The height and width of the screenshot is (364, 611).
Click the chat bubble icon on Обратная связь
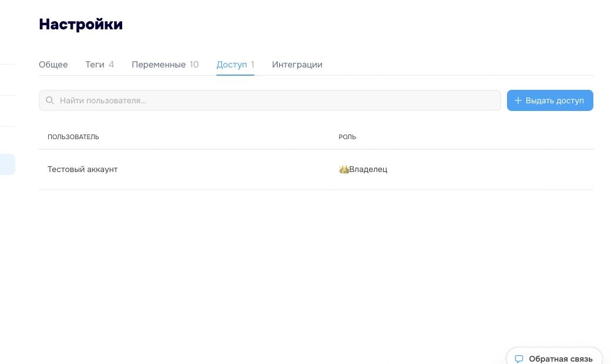[x=519, y=359]
